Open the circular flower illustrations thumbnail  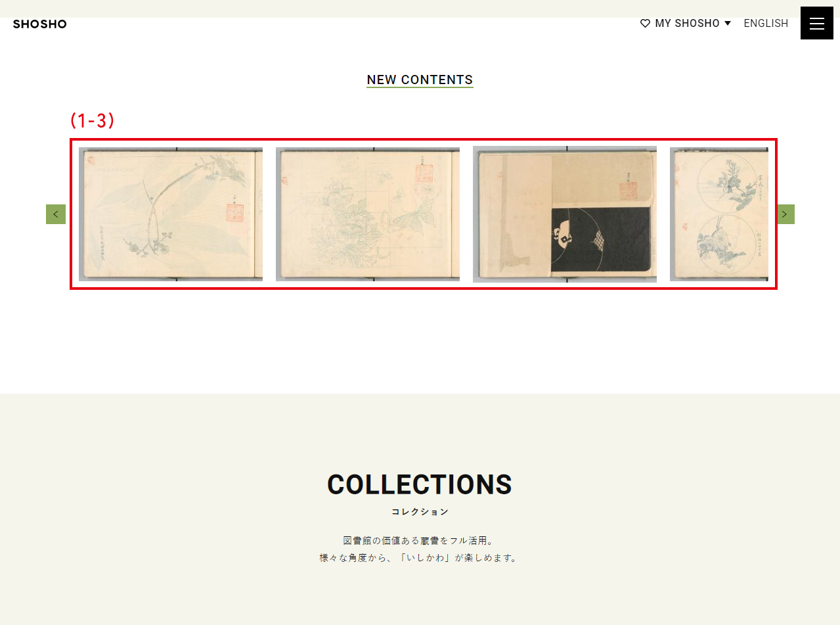point(719,214)
